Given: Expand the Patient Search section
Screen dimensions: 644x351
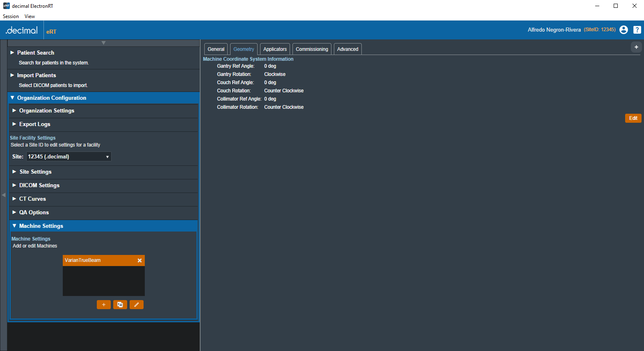Looking at the screenshot, I should point(36,53).
